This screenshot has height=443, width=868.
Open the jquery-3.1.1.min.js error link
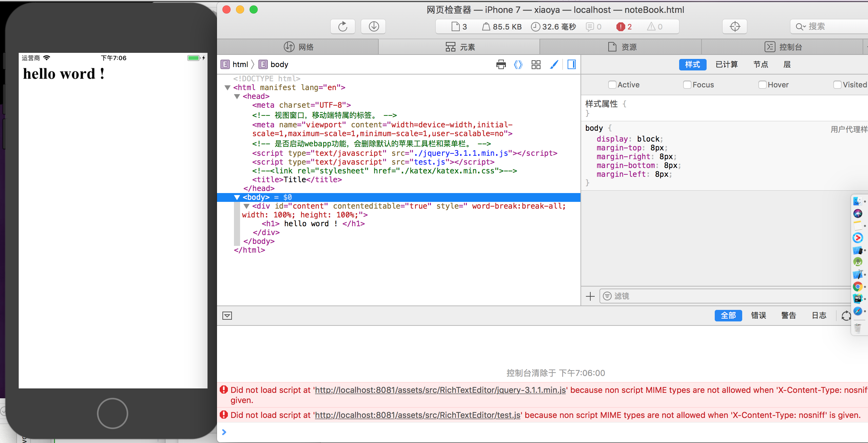439,390
